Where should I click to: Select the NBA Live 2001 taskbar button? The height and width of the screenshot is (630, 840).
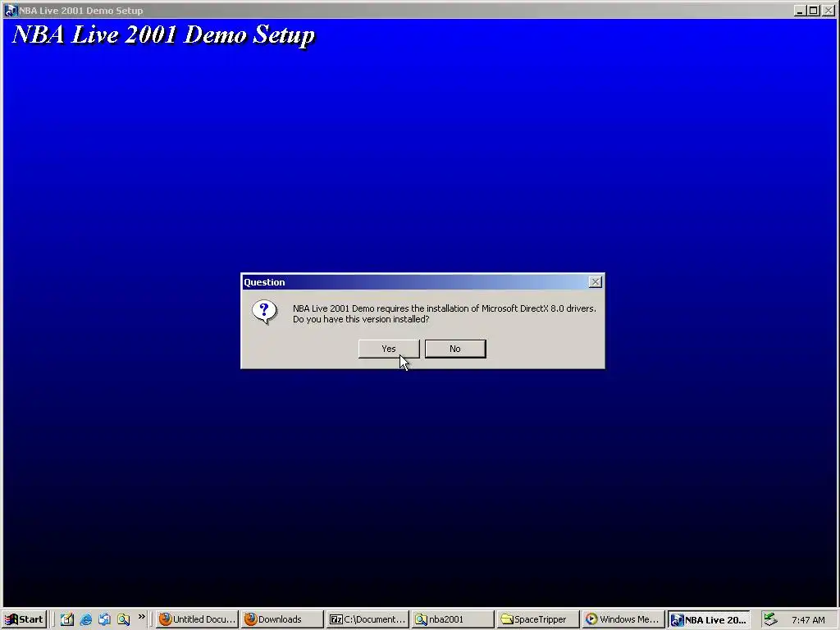pos(708,619)
